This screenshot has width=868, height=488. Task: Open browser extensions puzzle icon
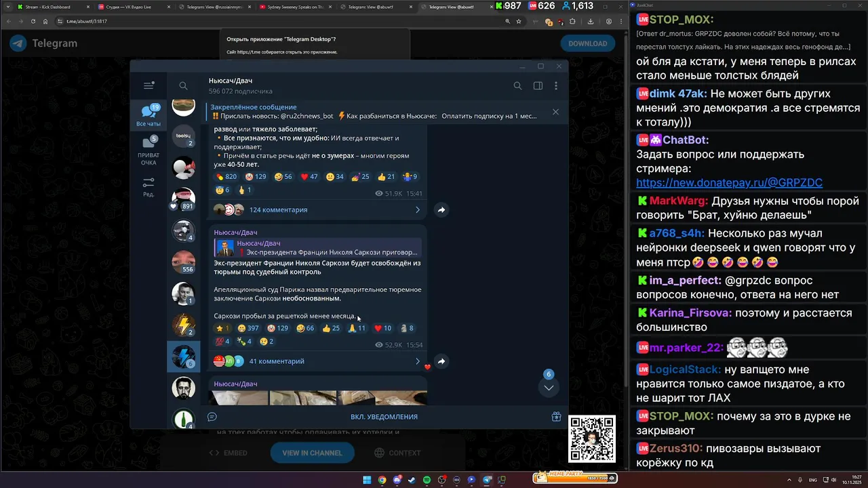pos(572,21)
